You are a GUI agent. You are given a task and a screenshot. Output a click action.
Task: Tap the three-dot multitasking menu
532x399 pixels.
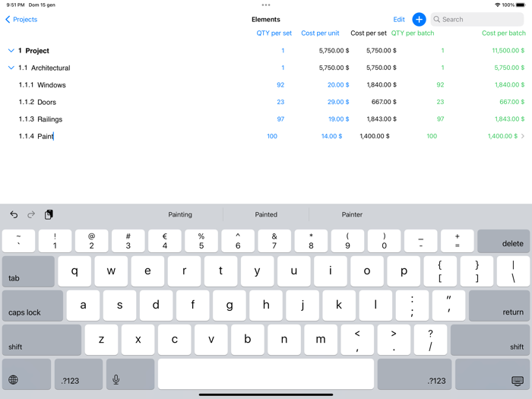[x=266, y=5]
